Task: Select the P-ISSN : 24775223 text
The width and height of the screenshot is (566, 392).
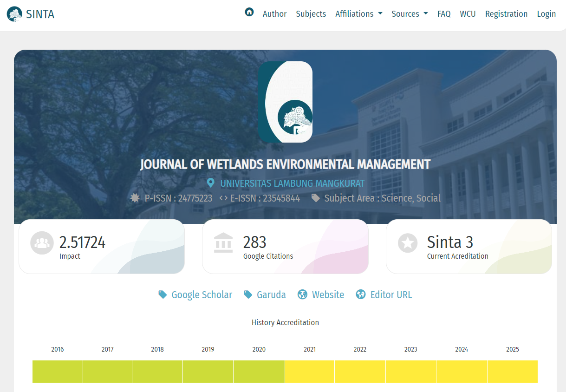Action: [178, 198]
